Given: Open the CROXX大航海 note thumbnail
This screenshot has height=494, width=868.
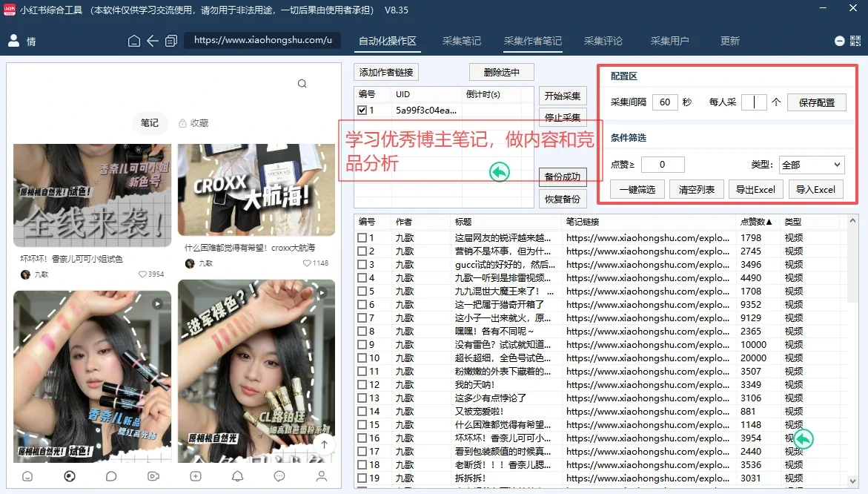Looking at the screenshot, I should pos(256,190).
